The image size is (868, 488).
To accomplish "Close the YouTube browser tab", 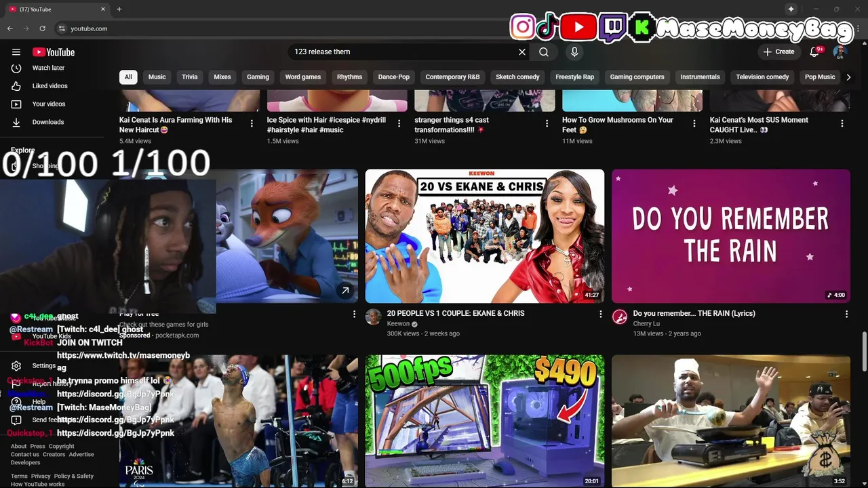I will coord(103,9).
